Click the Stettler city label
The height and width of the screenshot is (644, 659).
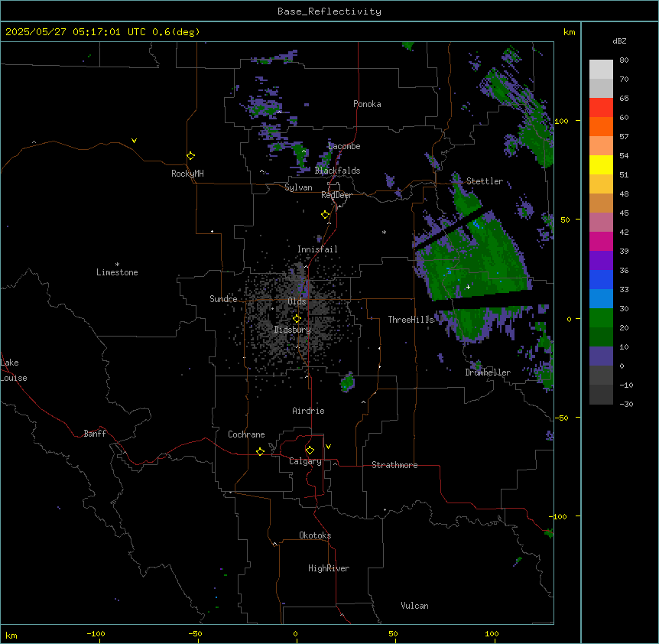pos(485,181)
